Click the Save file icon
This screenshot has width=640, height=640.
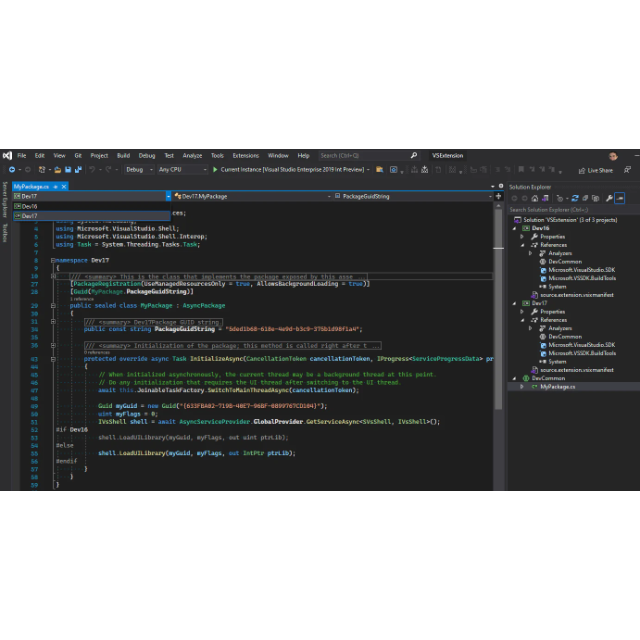68,170
